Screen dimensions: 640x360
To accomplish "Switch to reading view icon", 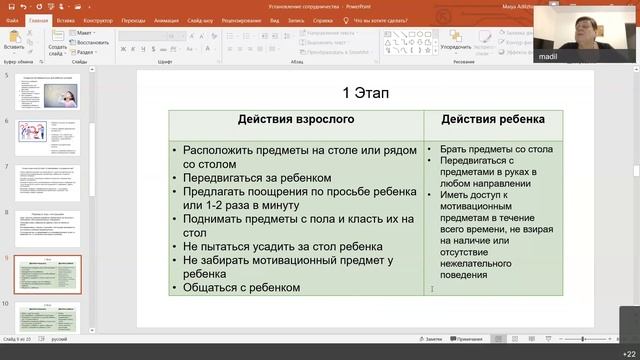I will click(x=531, y=339).
